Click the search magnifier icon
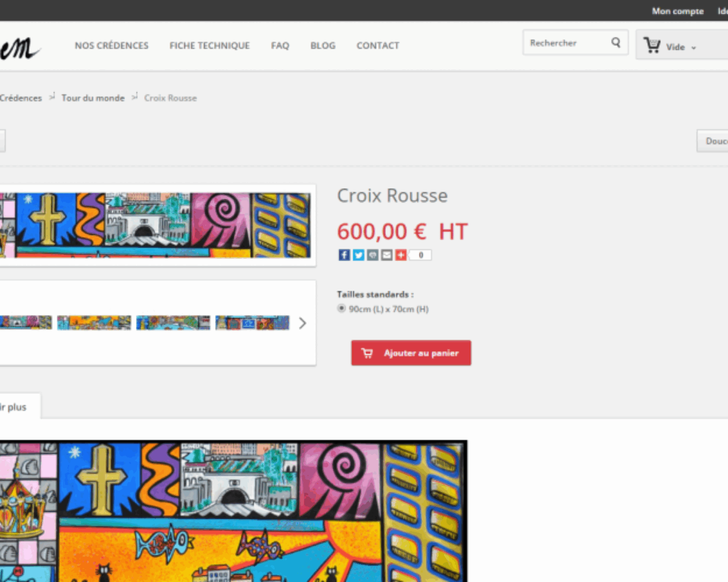 tap(615, 43)
